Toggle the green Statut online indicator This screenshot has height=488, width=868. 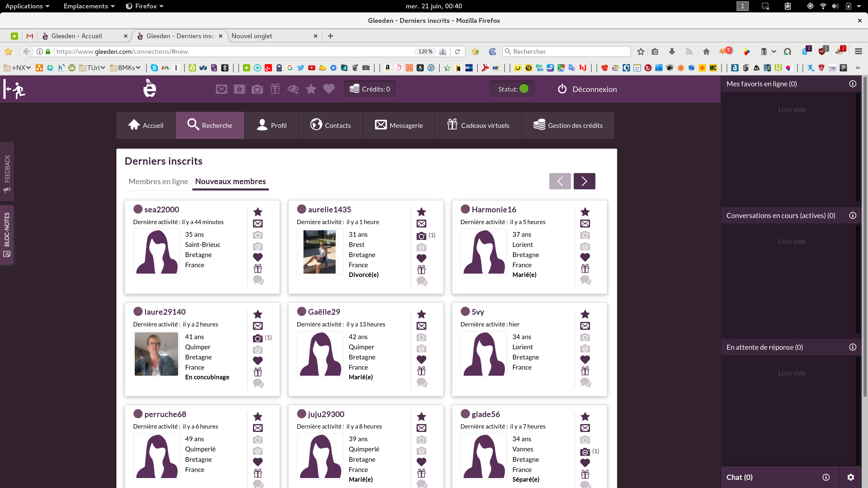pos(524,89)
